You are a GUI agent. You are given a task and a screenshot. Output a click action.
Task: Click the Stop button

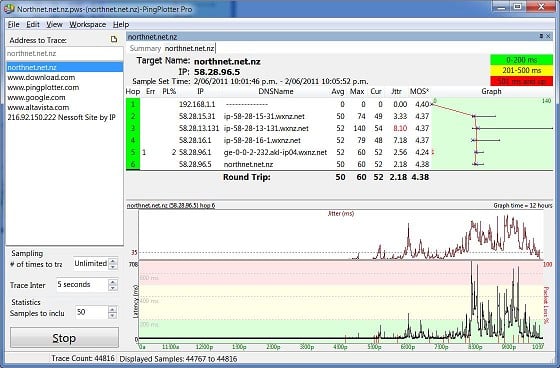tap(64, 338)
